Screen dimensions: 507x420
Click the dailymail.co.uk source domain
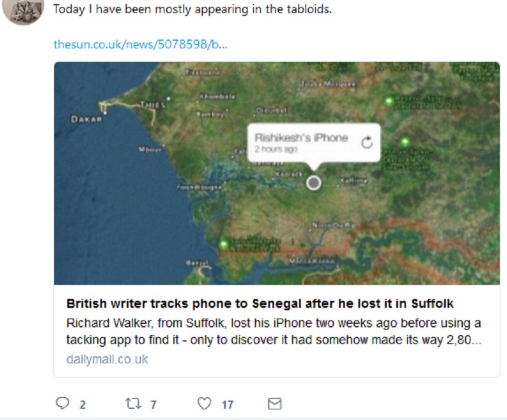click(107, 359)
